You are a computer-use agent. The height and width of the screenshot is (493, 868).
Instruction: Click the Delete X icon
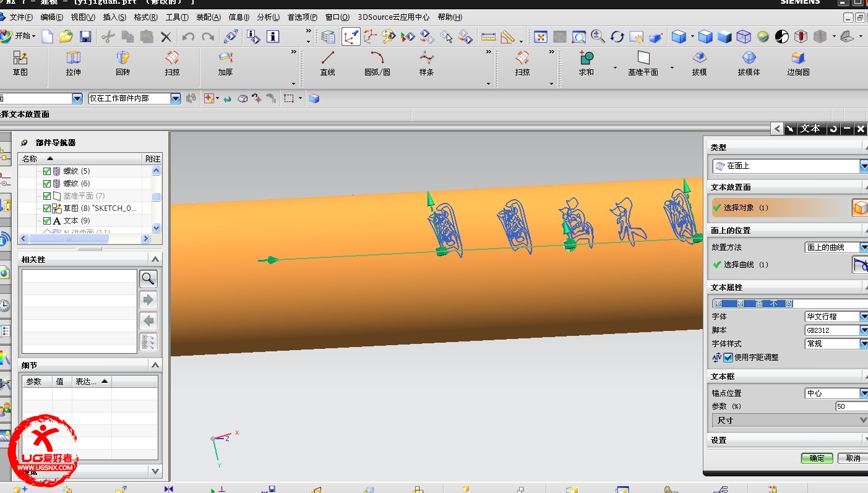166,36
